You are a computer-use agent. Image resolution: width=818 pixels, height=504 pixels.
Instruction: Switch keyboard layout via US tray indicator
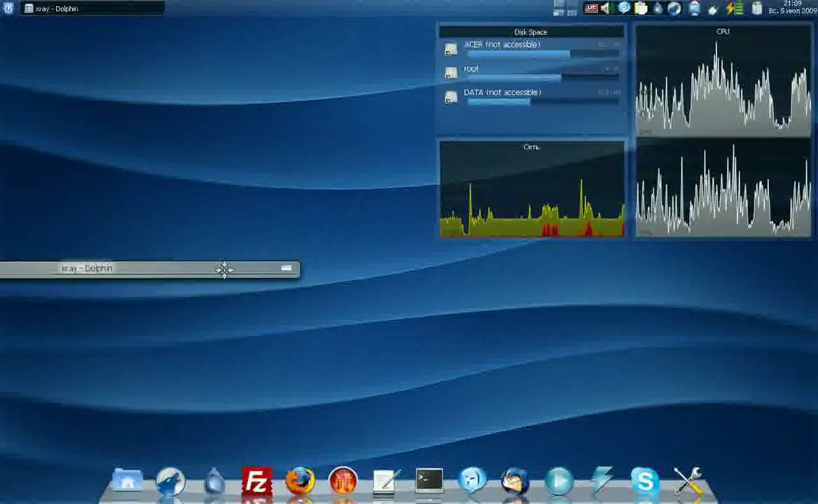pyautogui.click(x=591, y=8)
